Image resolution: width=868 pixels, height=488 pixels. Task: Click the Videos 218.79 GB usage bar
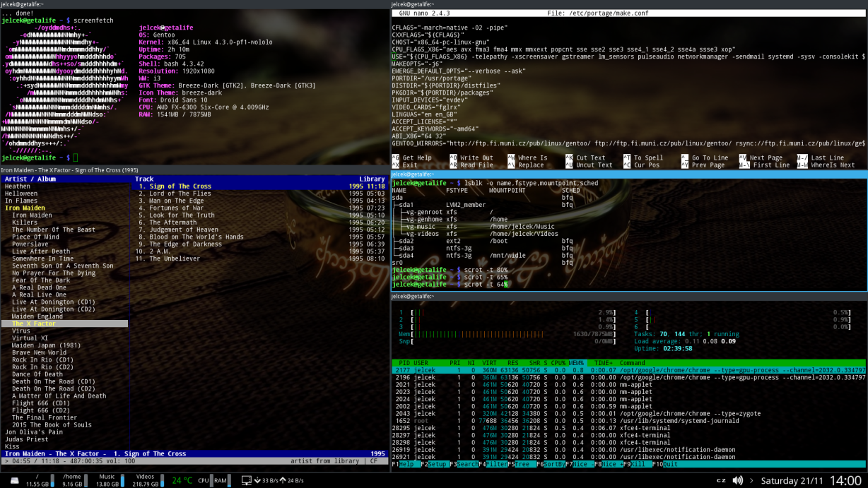pos(163,481)
